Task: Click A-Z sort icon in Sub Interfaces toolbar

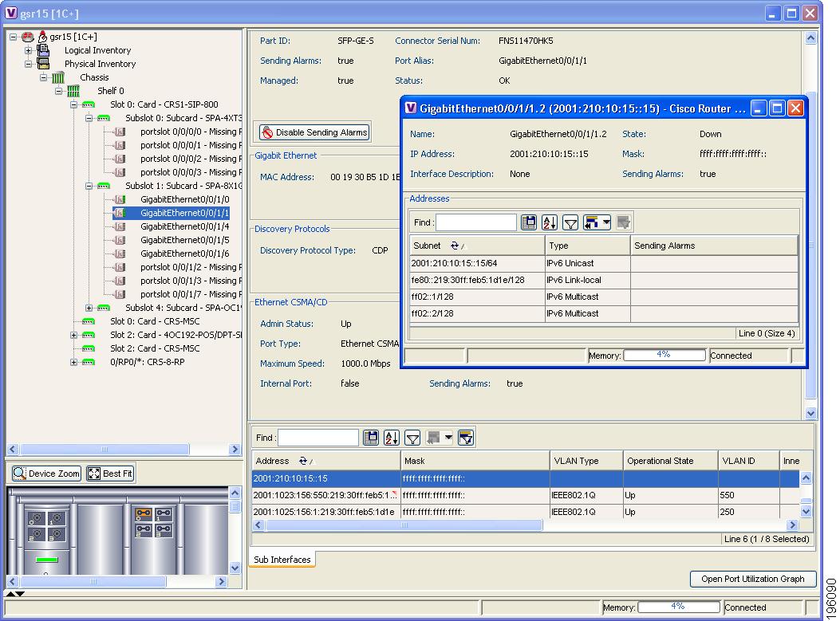Action: (x=392, y=438)
